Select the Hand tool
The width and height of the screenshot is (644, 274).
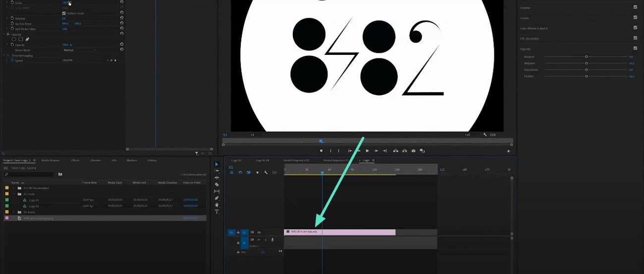coord(216,205)
